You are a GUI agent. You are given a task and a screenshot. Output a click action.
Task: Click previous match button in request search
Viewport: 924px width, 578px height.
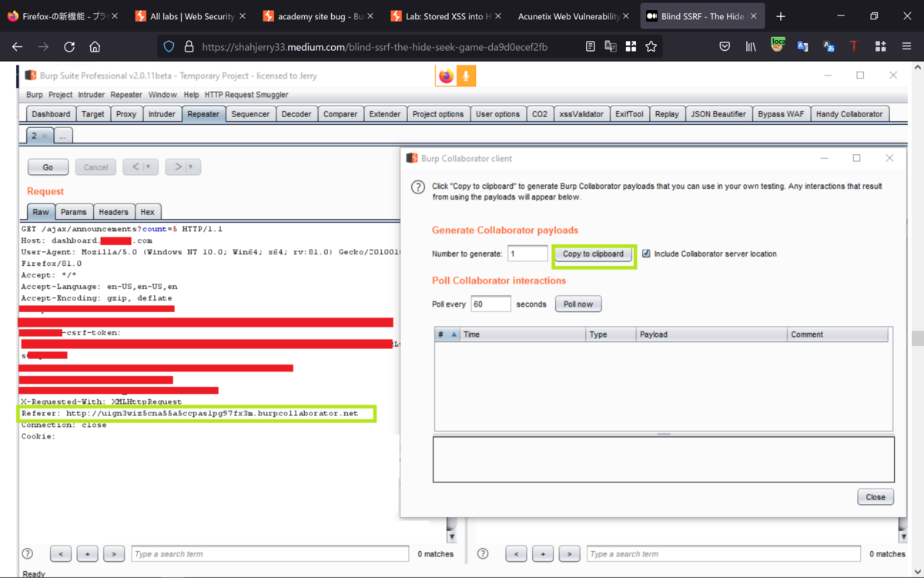(61, 553)
